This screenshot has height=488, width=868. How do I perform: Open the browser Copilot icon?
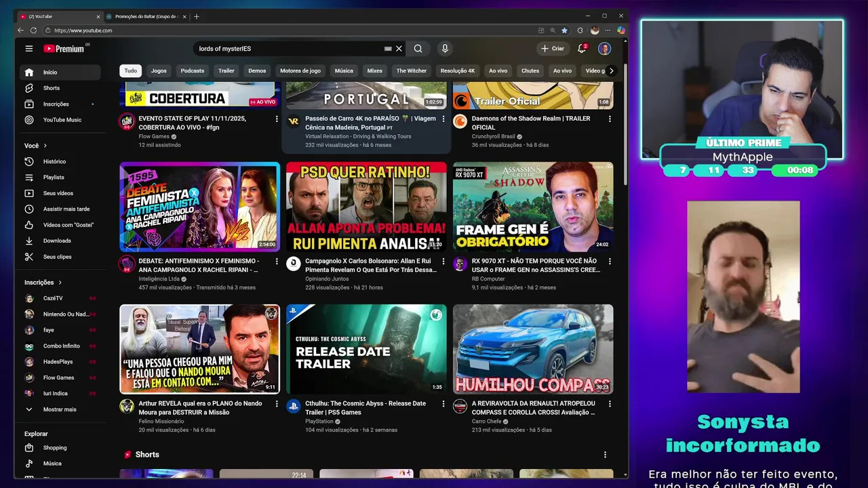[620, 30]
